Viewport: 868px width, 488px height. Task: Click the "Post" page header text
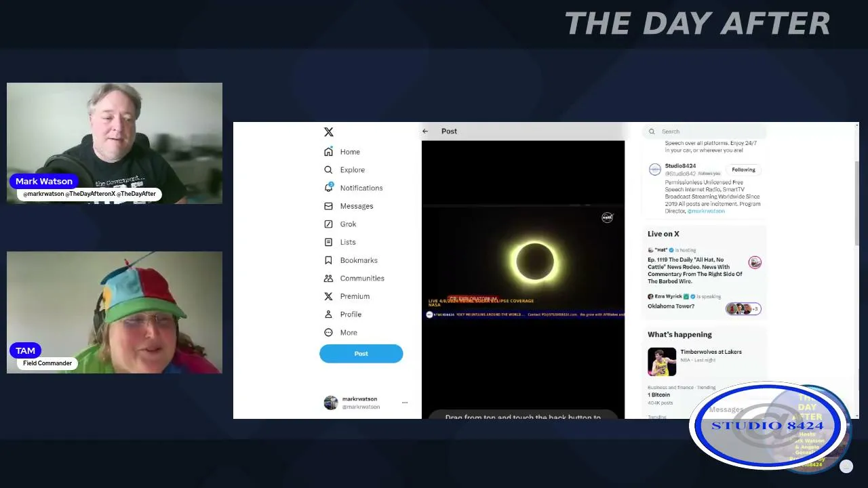tap(449, 131)
